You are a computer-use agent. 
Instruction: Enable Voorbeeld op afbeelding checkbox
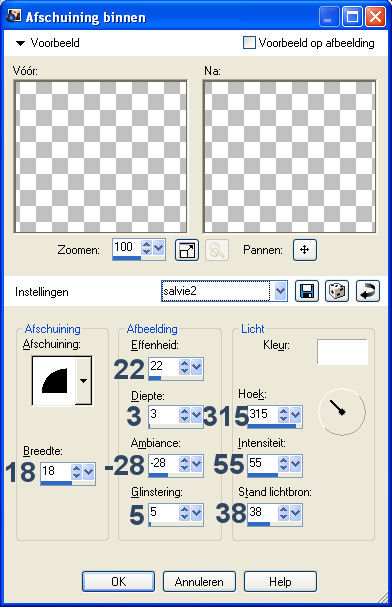click(x=249, y=43)
